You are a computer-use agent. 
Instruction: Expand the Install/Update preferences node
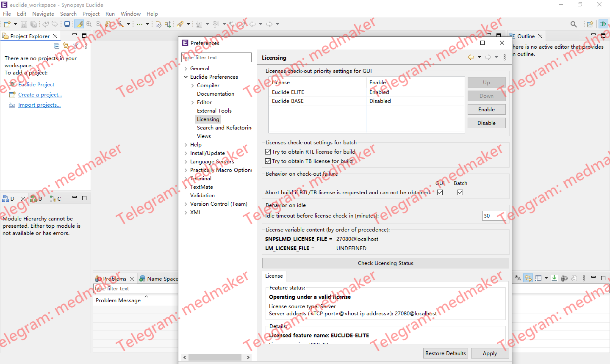tap(186, 153)
